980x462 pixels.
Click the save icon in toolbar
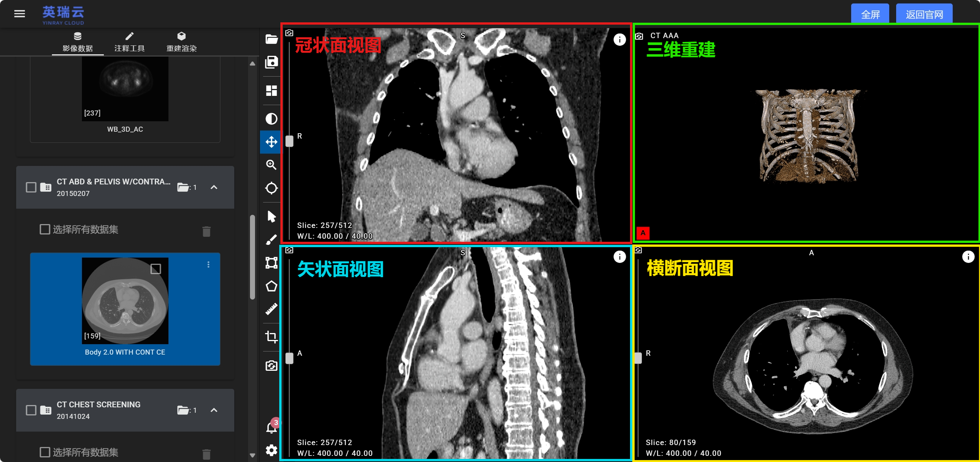[272, 62]
